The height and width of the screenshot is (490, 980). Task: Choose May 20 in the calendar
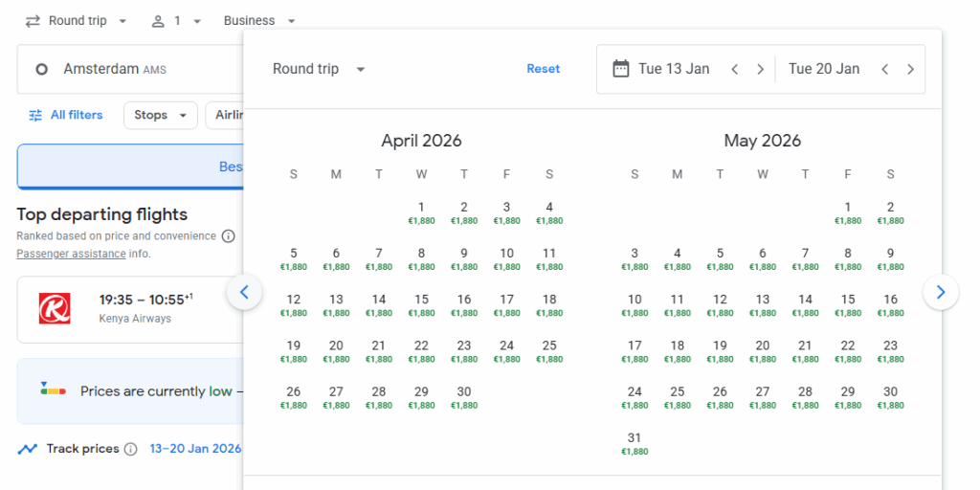pyautogui.click(x=763, y=351)
